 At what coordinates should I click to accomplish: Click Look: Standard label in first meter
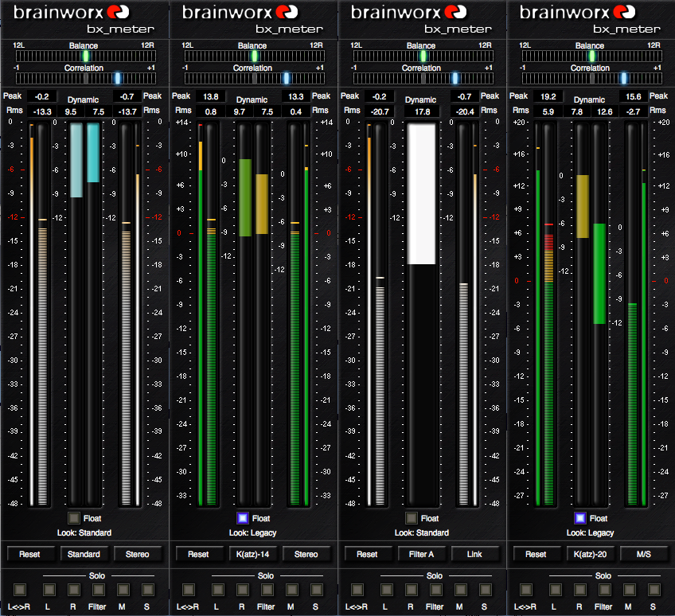point(84,532)
